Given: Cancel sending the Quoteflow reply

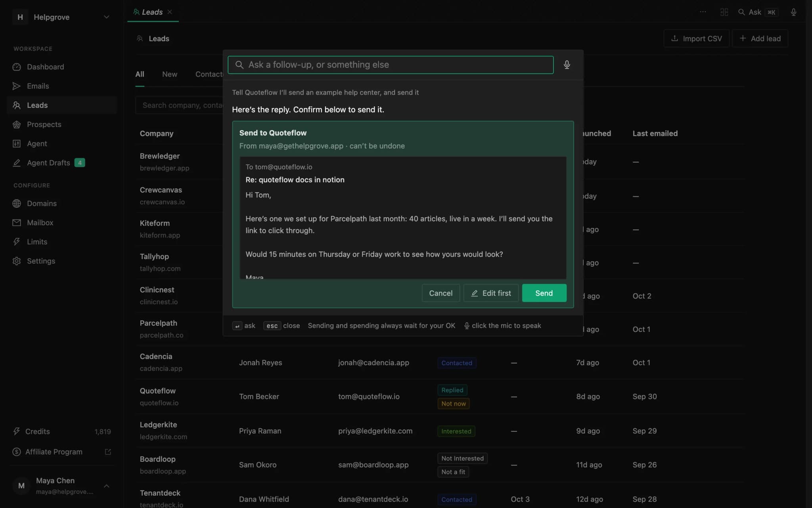Looking at the screenshot, I should pos(440,293).
